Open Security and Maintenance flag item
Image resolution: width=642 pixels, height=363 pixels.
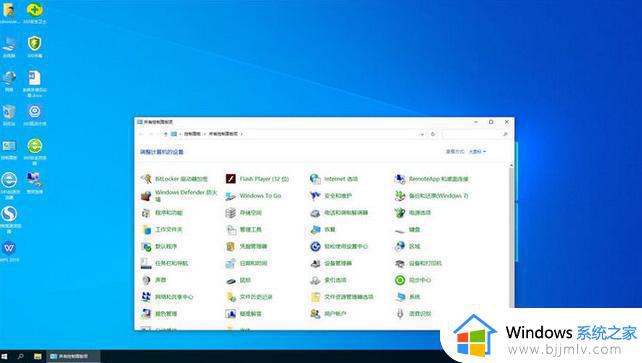tap(331, 196)
